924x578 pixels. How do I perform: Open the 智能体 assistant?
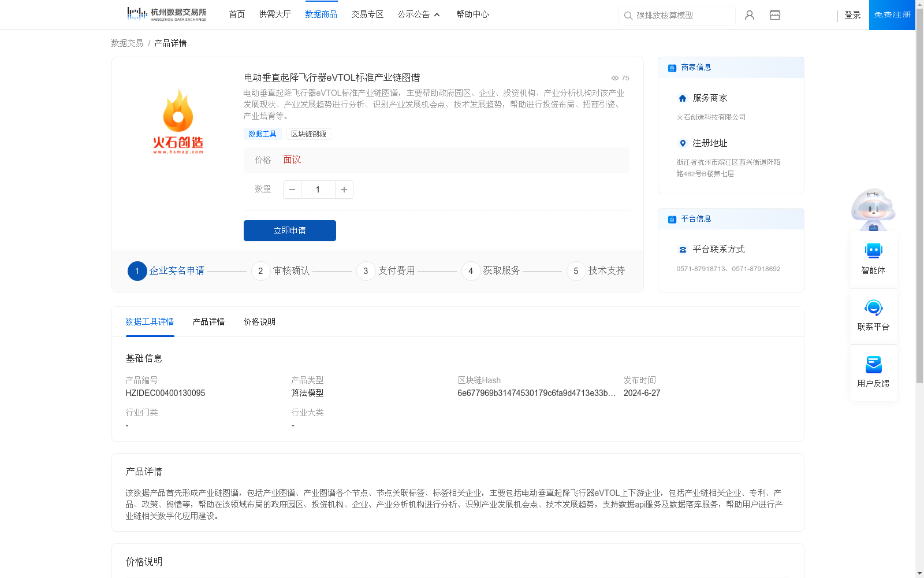point(873,258)
